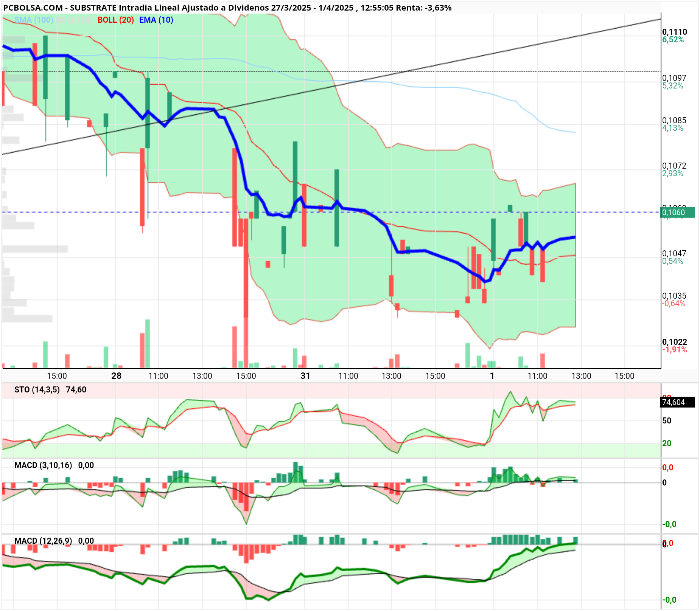Select the 6,52% percentage label

[x=673, y=40]
